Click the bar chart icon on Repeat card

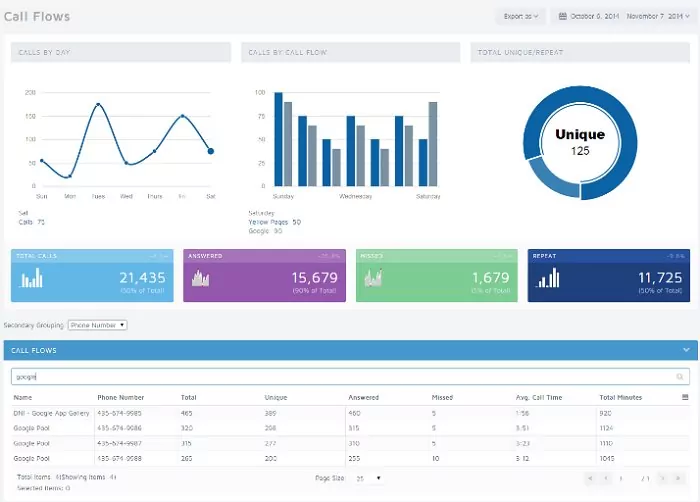[x=549, y=277]
